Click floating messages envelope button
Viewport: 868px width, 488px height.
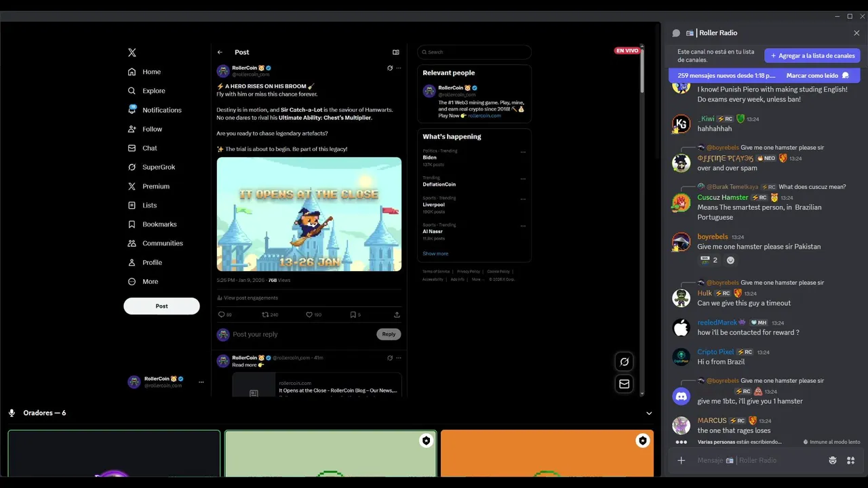[x=625, y=384]
